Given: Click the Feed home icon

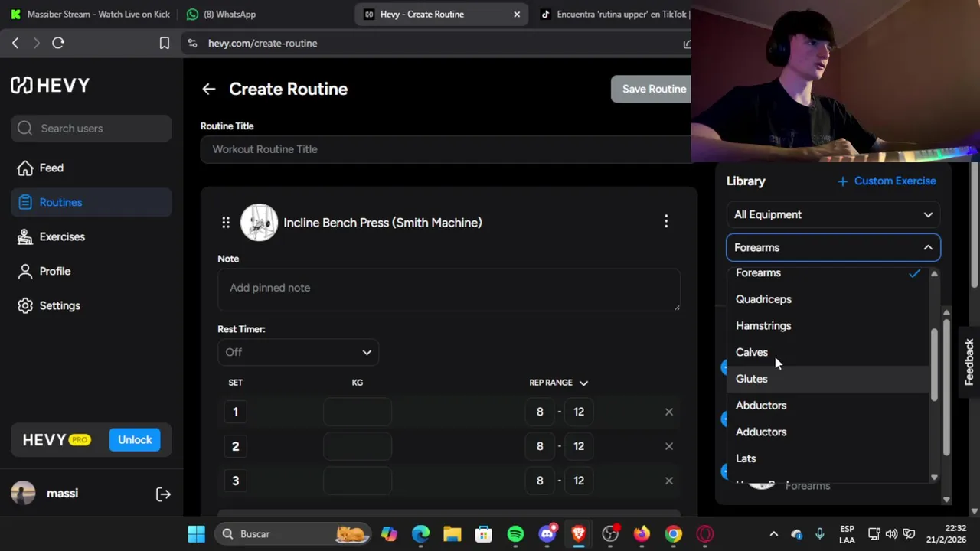Looking at the screenshot, I should pos(25,168).
